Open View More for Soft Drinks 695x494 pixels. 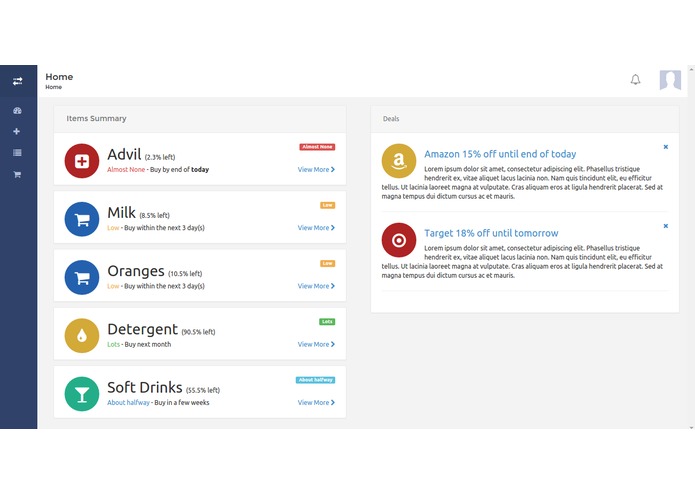[316, 403]
